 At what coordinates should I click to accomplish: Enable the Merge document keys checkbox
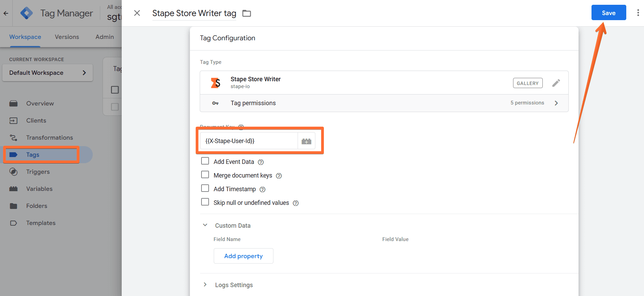(x=205, y=174)
